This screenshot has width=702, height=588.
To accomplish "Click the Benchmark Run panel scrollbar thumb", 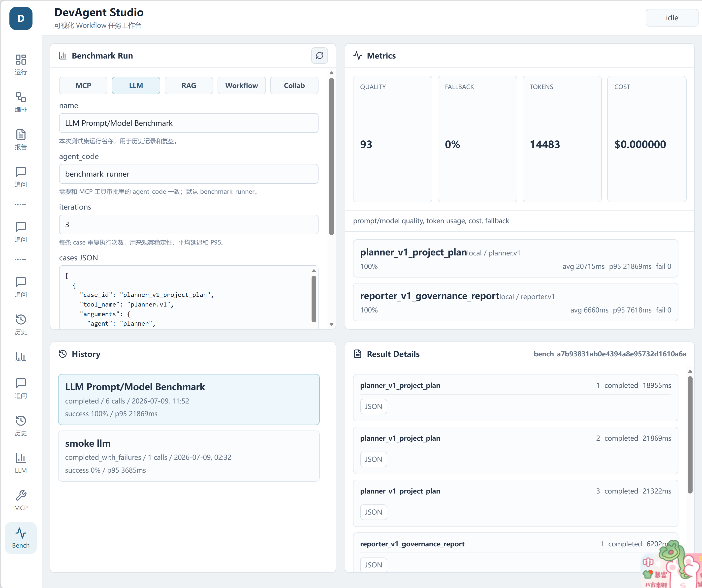I will [x=331, y=157].
